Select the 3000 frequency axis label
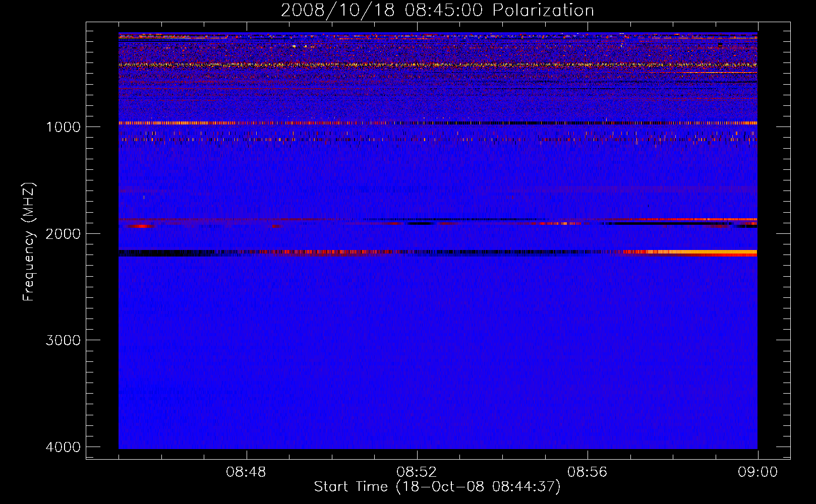This screenshot has height=504, width=816. pyautogui.click(x=63, y=340)
